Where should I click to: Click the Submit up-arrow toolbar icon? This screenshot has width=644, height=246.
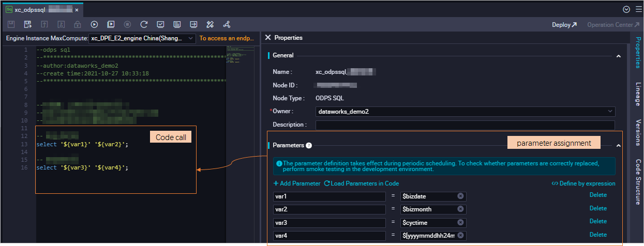click(44, 24)
